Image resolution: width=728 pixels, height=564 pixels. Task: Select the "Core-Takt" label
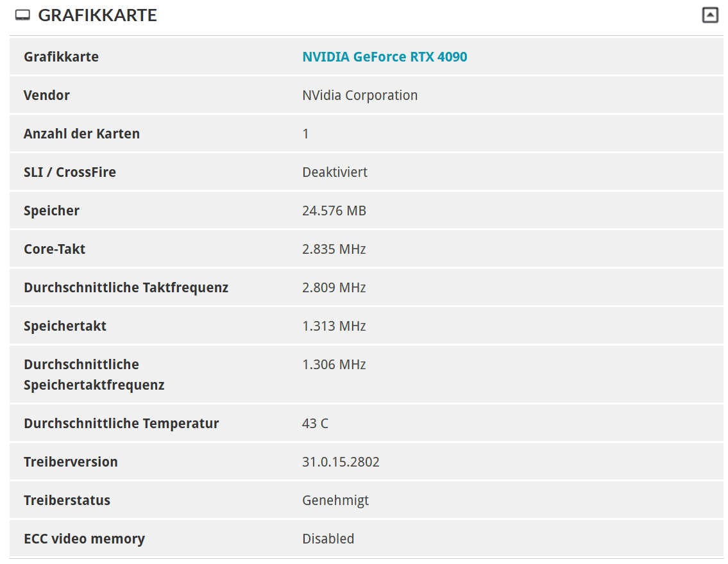(x=55, y=249)
